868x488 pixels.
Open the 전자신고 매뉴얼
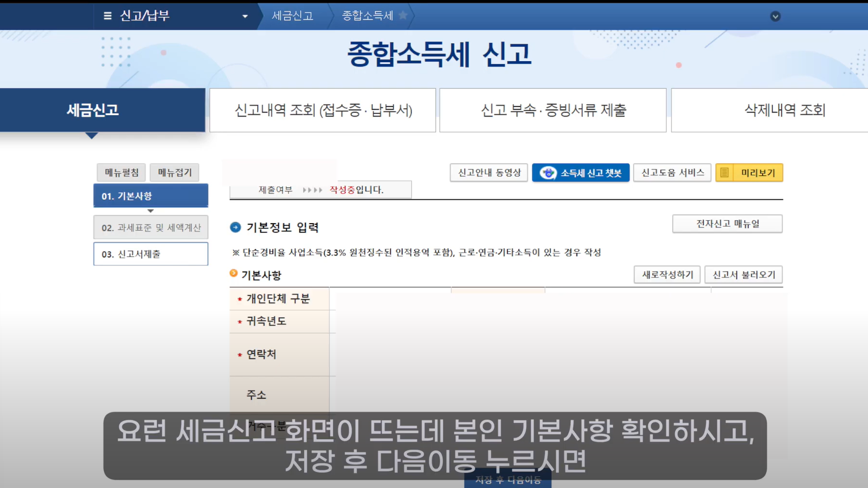pos(727,224)
